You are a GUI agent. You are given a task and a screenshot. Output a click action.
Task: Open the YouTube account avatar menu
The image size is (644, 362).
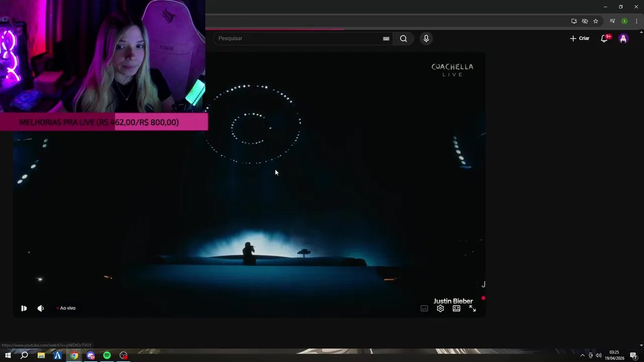(x=623, y=39)
